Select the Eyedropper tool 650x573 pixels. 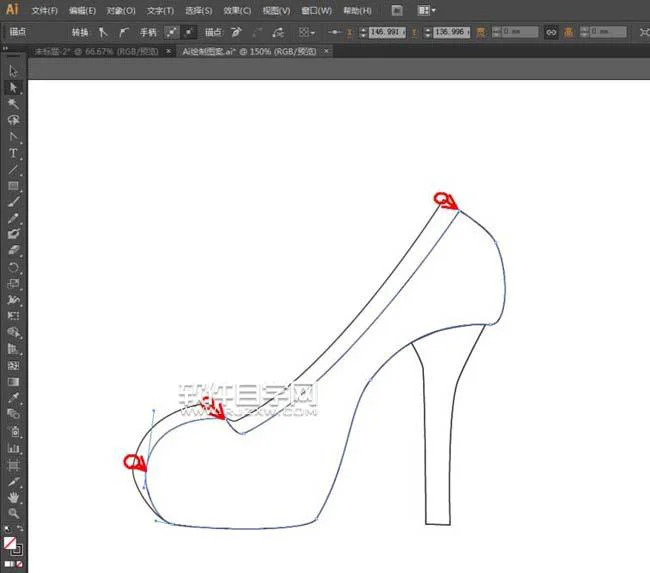point(14,398)
